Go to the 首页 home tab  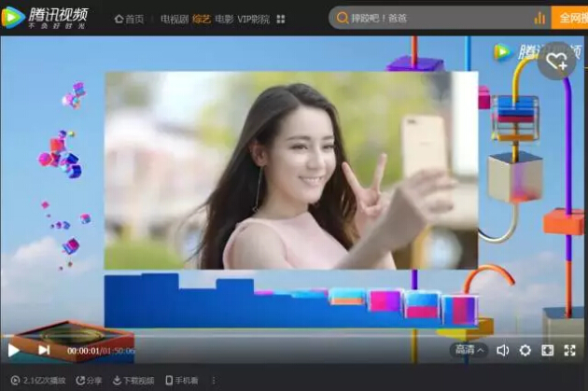click(131, 19)
